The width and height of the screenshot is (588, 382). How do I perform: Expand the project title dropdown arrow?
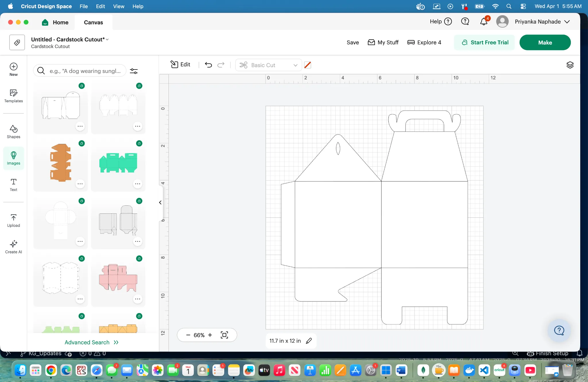coord(107,40)
